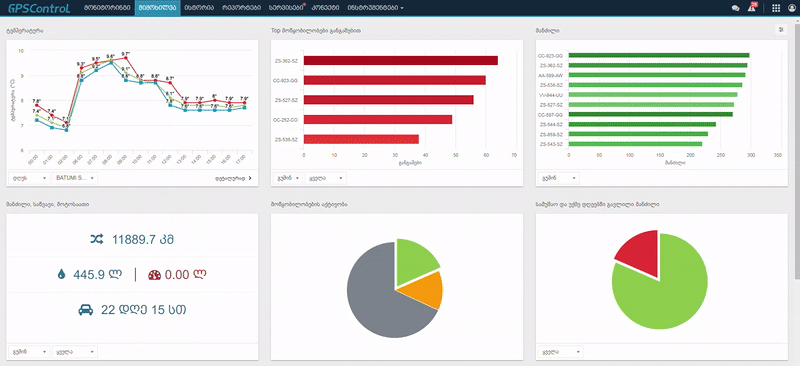This screenshot has height=366, width=800.
Task: Click the ZS-362-SZ label in red chart
Action: 286,61
